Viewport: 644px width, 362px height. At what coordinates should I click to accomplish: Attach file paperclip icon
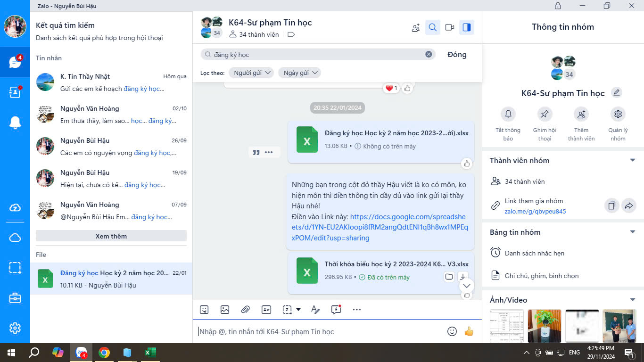click(x=245, y=310)
